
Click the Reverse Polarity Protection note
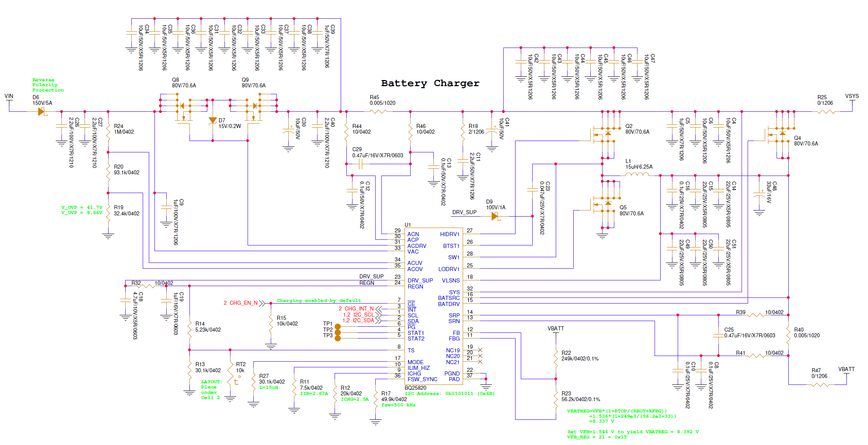tap(48, 85)
